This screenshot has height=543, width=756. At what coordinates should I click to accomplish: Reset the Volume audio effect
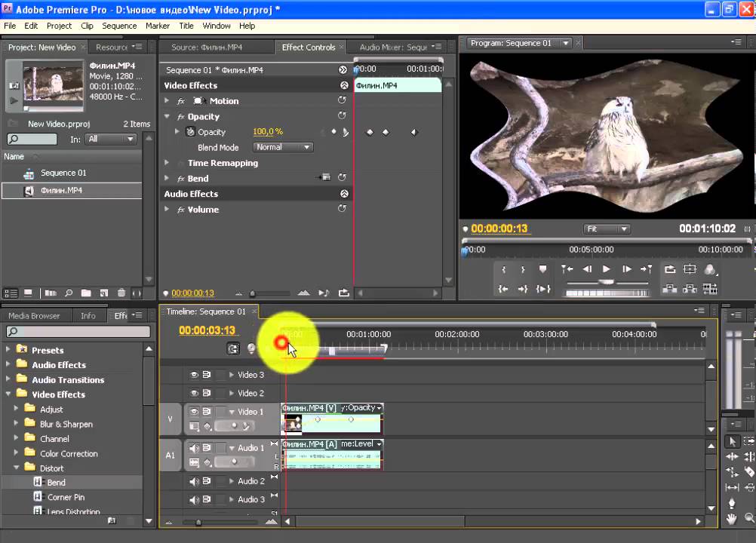pyautogui.click(x=342, y=209)
